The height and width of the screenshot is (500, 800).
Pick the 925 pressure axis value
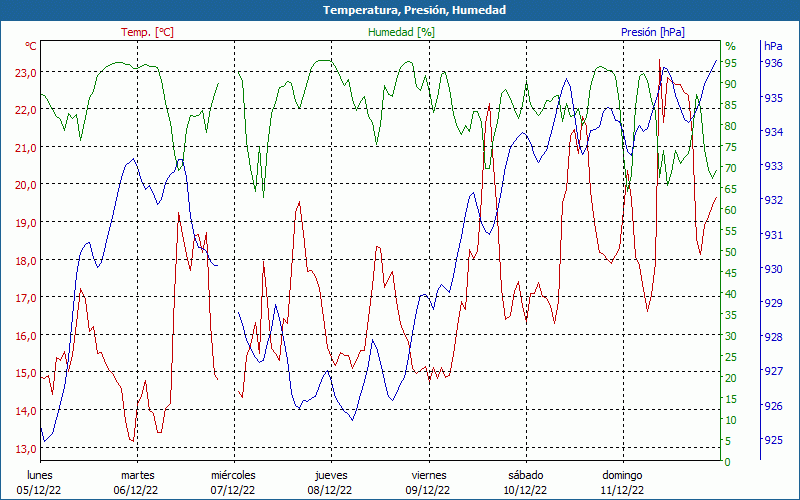(x=772, y=440)
